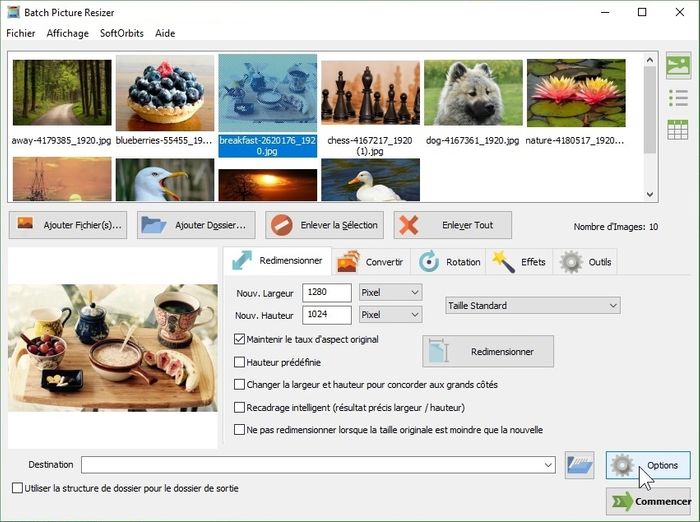Open the width Pixel unit dropdown

click(390, 292)
